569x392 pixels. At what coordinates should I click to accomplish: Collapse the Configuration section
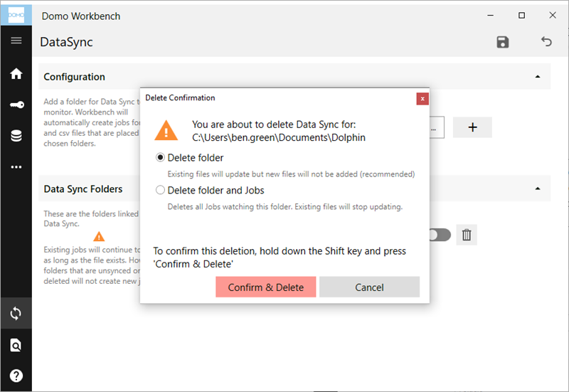pyautogui.click(x=538, y=77)
